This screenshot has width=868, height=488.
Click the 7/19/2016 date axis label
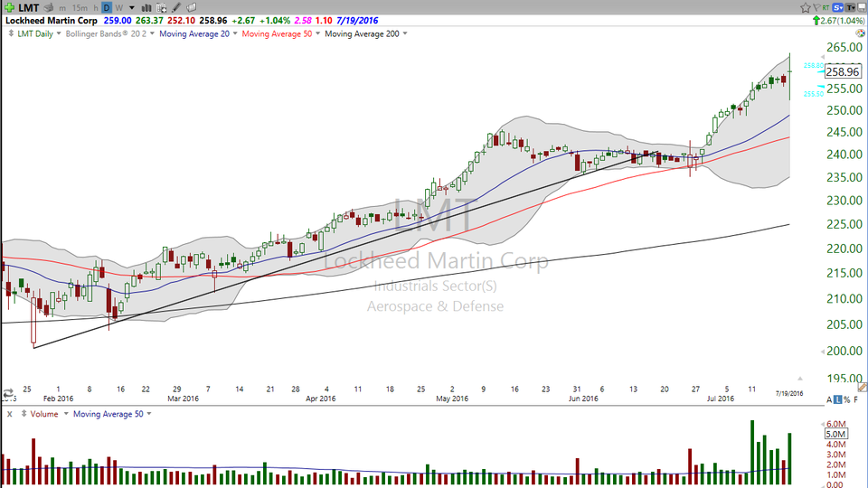tap(789, 393)
